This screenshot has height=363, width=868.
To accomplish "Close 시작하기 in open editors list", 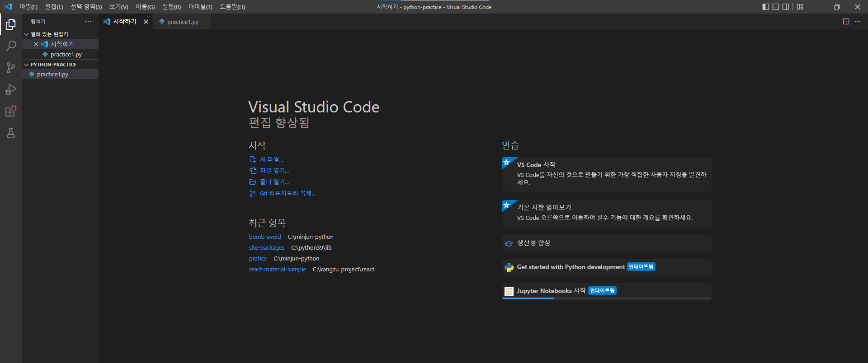I will point(36,44).
